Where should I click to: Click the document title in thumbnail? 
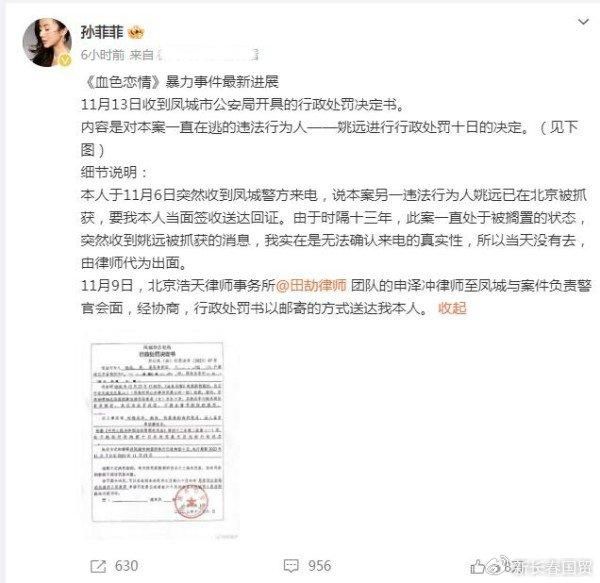click(x=157, y=354)
